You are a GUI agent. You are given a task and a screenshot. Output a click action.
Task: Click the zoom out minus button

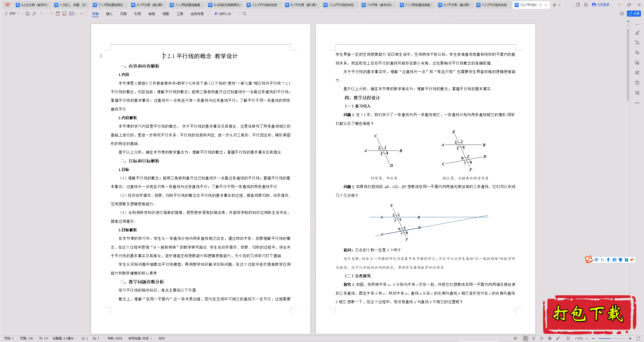(x=593, y=338)
